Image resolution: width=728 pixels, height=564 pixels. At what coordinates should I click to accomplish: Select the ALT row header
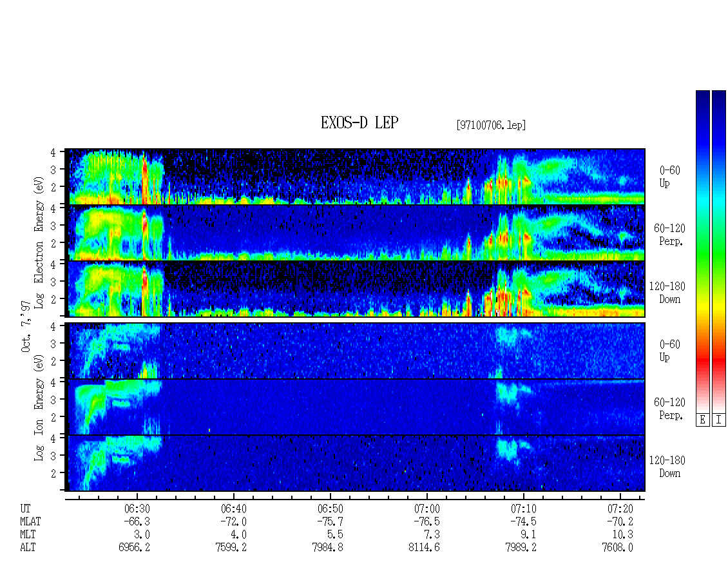click(28, 548)
